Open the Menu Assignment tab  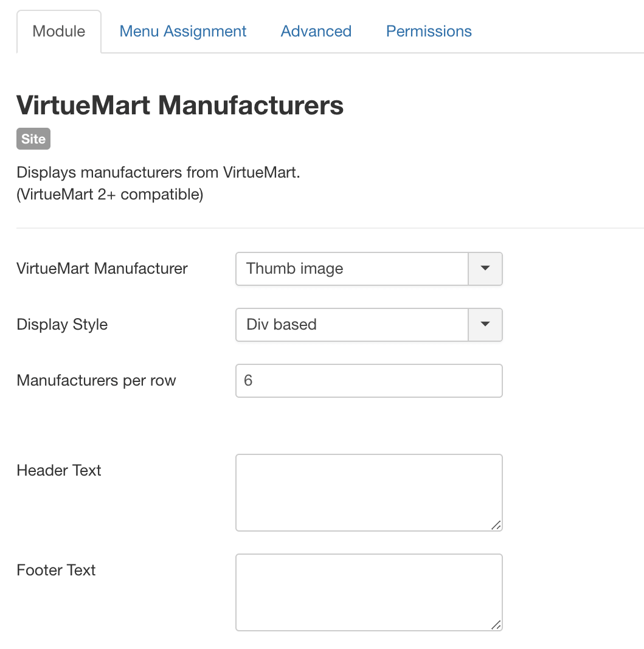182,32
